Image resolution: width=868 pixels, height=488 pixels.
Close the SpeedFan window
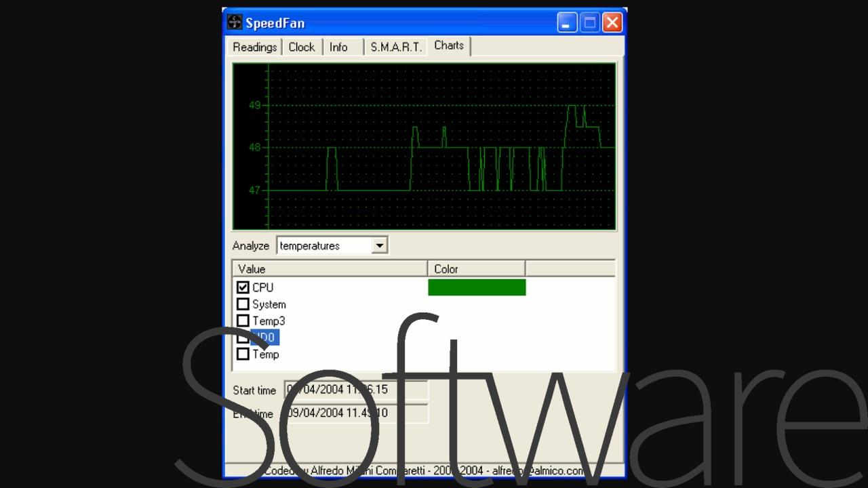pos(612,22)
